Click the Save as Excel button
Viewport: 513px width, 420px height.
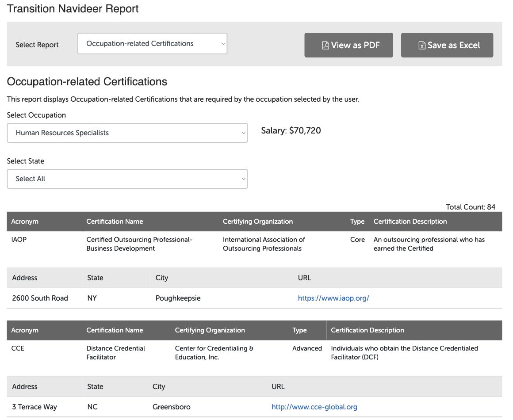coord(447,45)
